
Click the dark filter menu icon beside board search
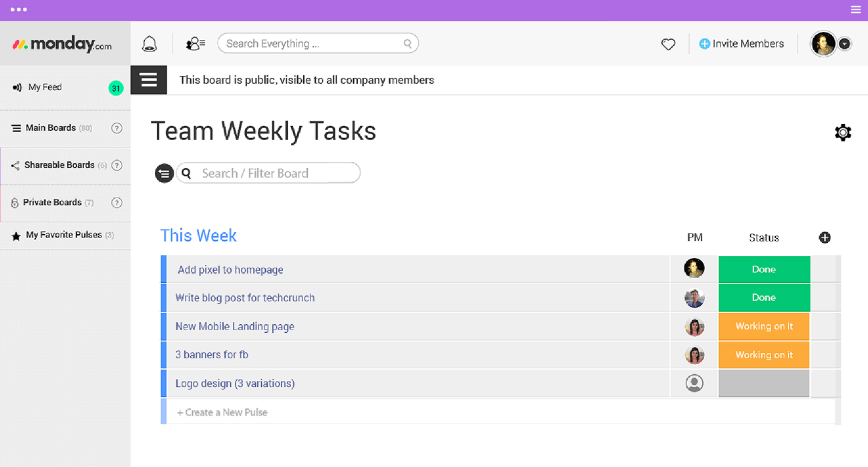pyautogui.click(x=164, y=173)
